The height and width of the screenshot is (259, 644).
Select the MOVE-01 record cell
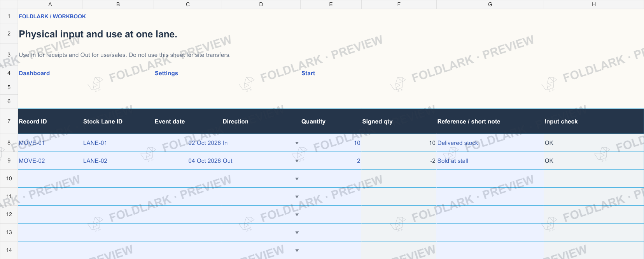[50, 143]
